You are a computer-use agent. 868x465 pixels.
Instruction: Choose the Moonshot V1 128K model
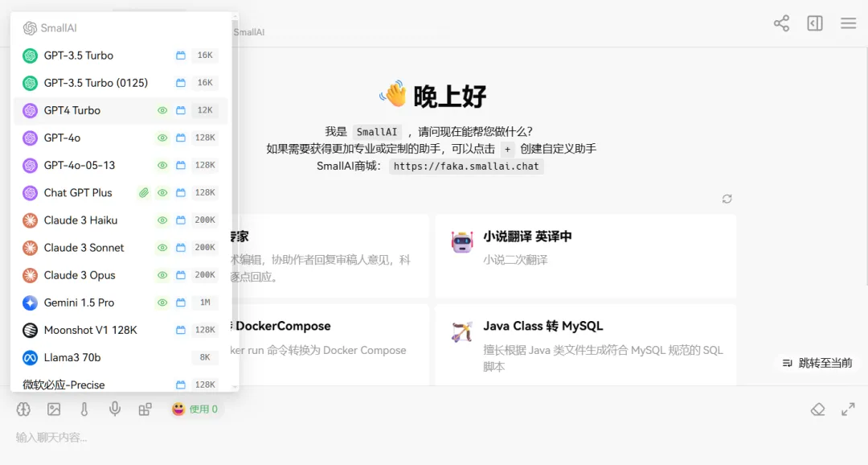(121, 330)
